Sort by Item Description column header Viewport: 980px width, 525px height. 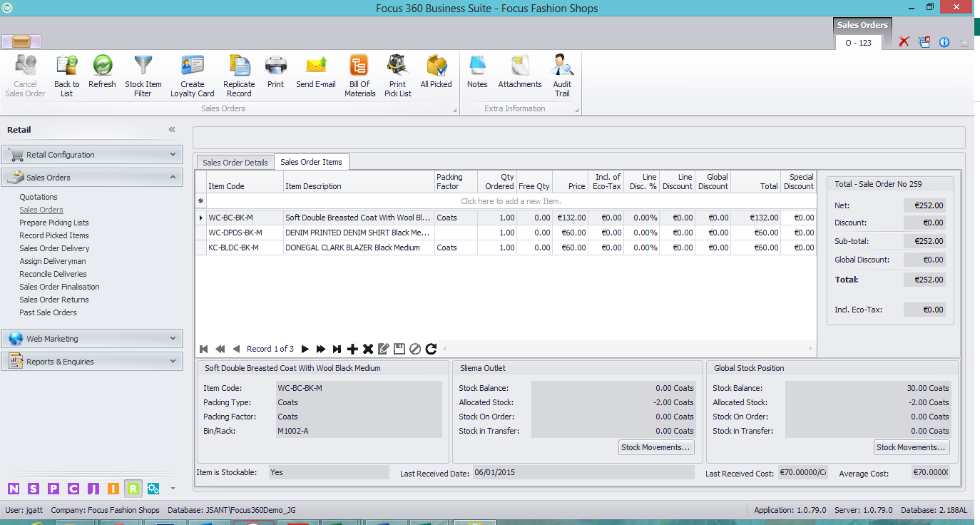(x=359, y=181)
